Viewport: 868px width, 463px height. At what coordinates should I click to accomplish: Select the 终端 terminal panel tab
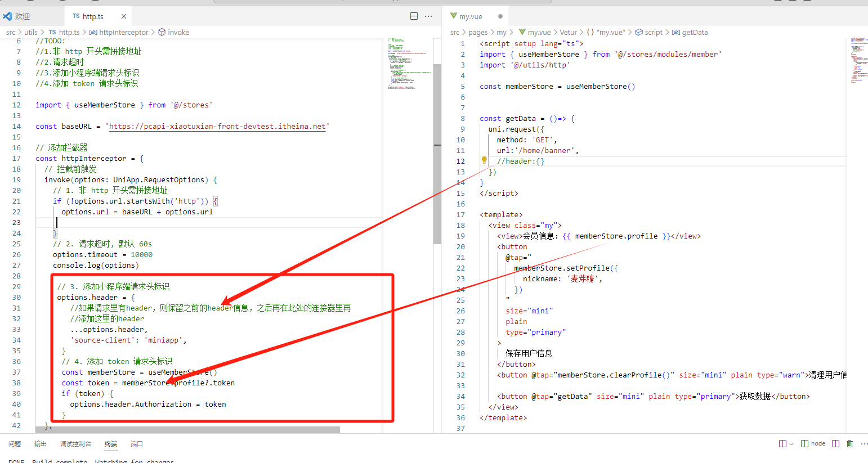click(111, 444)
